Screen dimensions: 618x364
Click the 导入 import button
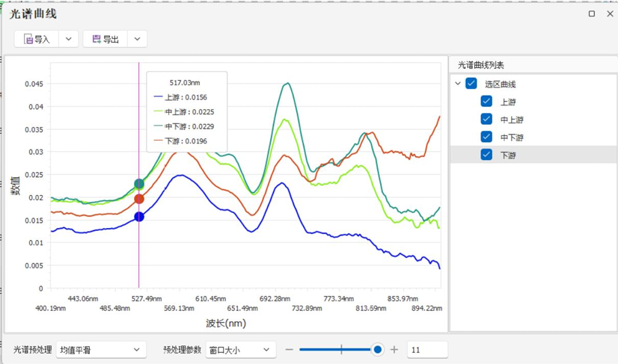point(37,39)
